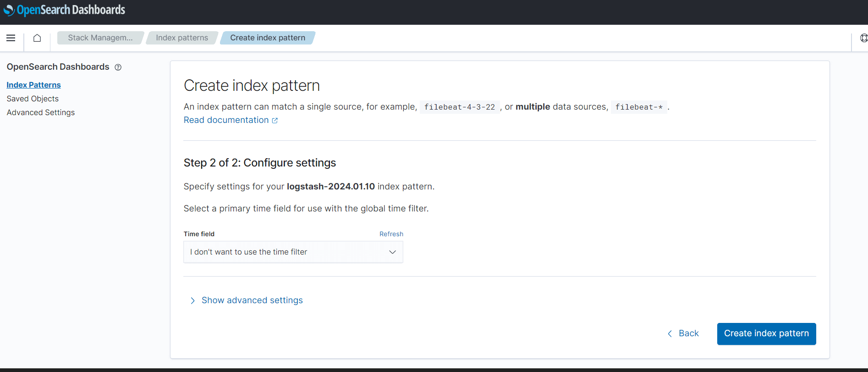Click the logstash-2024.01.10 pattern name

[331, 187]
